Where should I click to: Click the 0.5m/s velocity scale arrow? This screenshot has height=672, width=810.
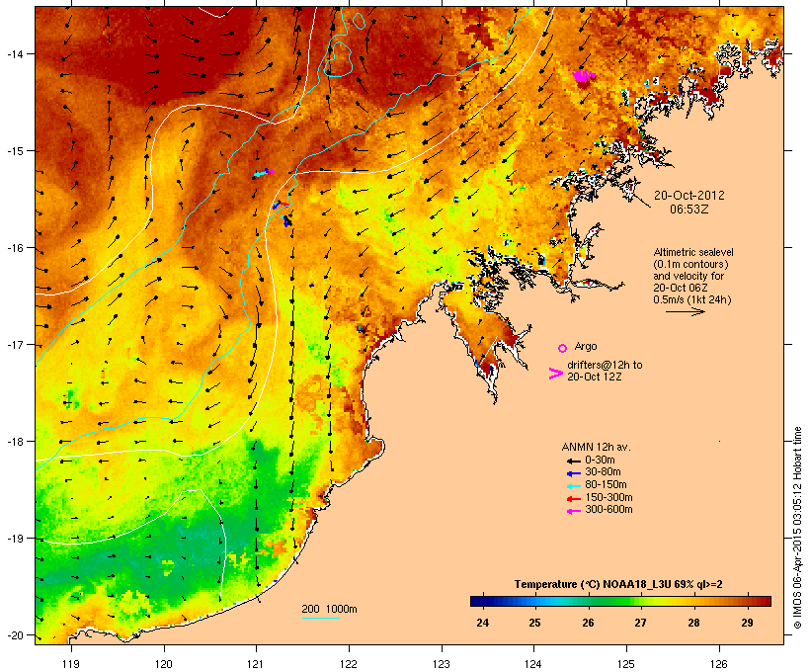point(685,311)
